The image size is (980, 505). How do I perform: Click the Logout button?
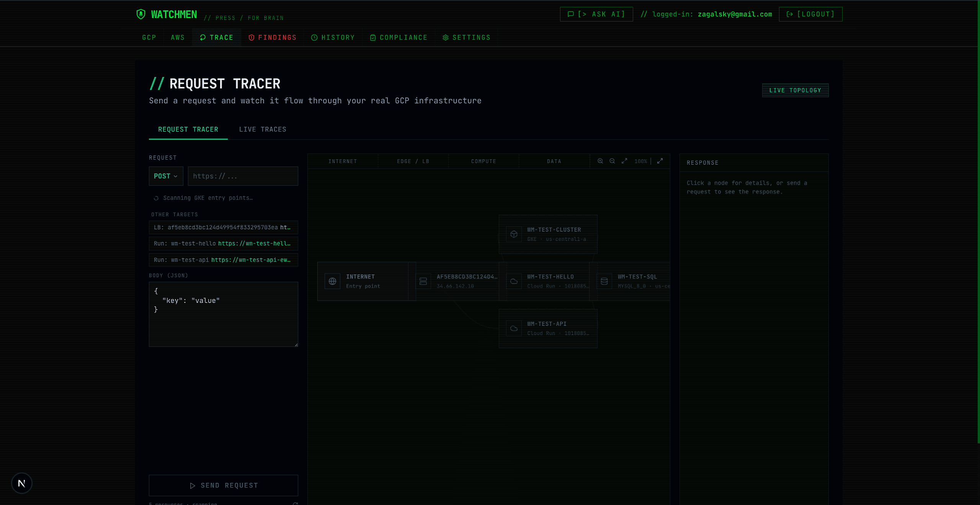coord(811,14)
